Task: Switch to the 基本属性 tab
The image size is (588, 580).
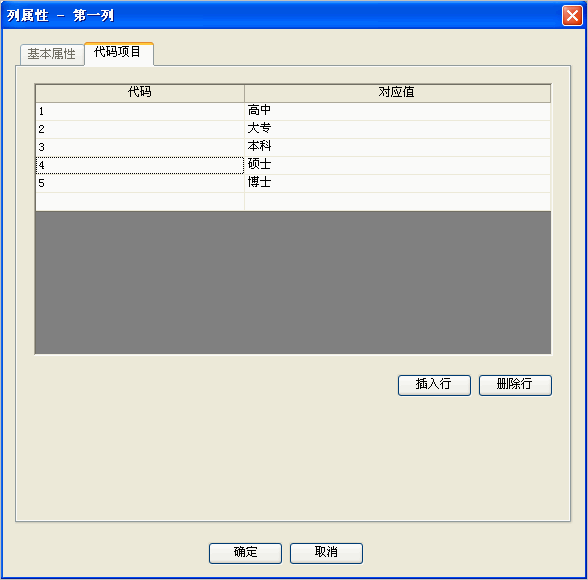Action: point(52,54)
